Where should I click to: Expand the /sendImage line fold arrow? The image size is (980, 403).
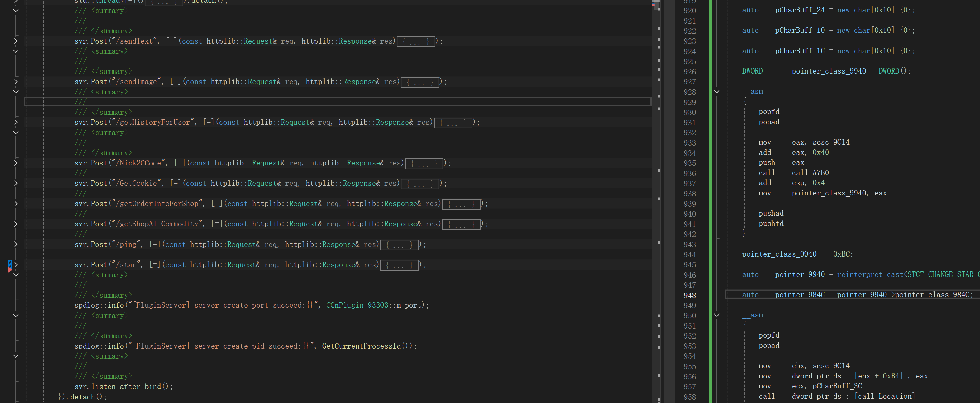pos(16,82)
